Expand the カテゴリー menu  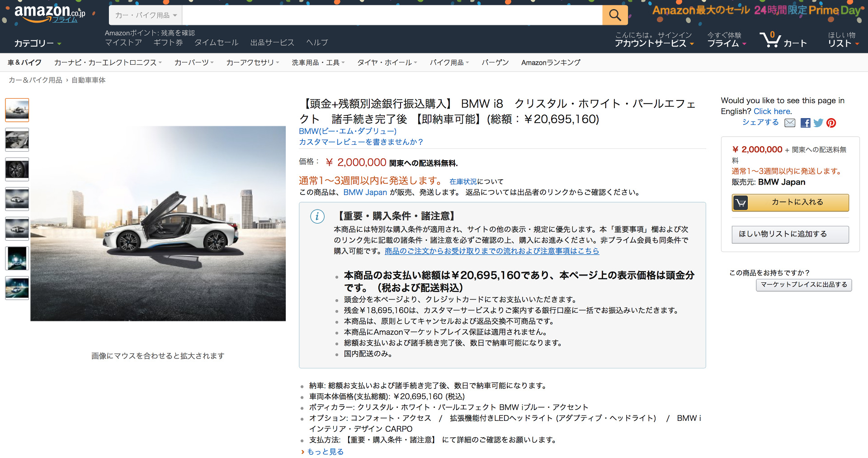tap(38, 43)
